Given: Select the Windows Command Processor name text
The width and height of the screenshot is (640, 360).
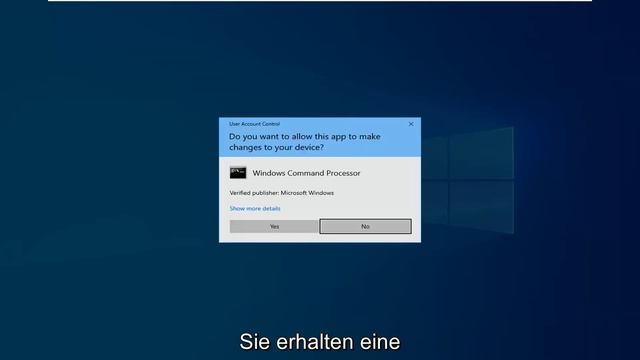Looking at the screenshot, I should [x=306, y=173].
